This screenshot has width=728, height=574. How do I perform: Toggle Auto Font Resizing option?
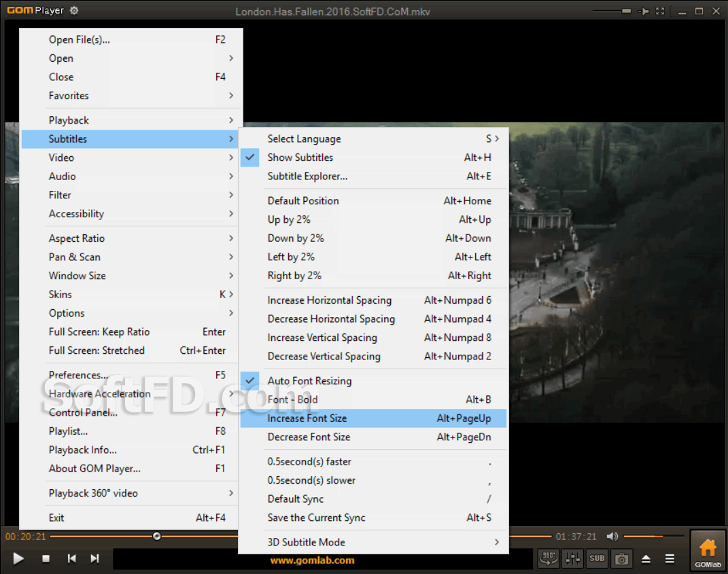click(x=373, y=380)
